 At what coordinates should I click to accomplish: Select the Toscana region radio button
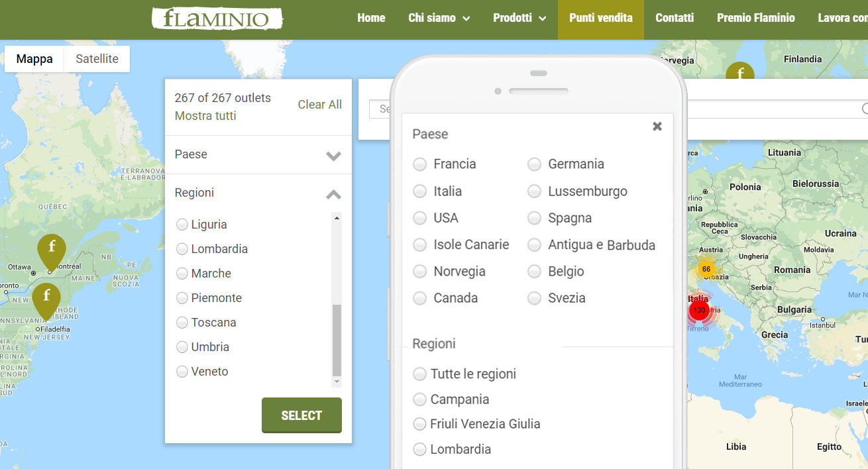182,323
